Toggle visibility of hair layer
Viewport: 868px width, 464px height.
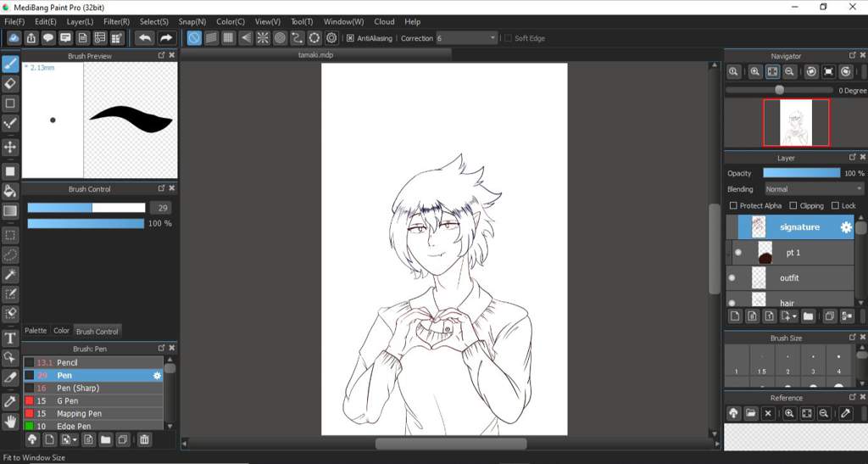point(732,303)
